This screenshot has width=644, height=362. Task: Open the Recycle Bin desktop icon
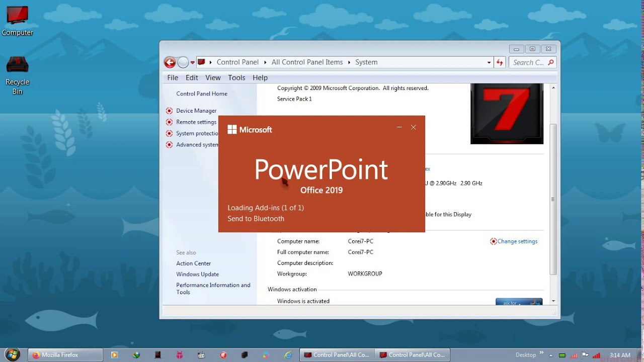click(17, 75)
